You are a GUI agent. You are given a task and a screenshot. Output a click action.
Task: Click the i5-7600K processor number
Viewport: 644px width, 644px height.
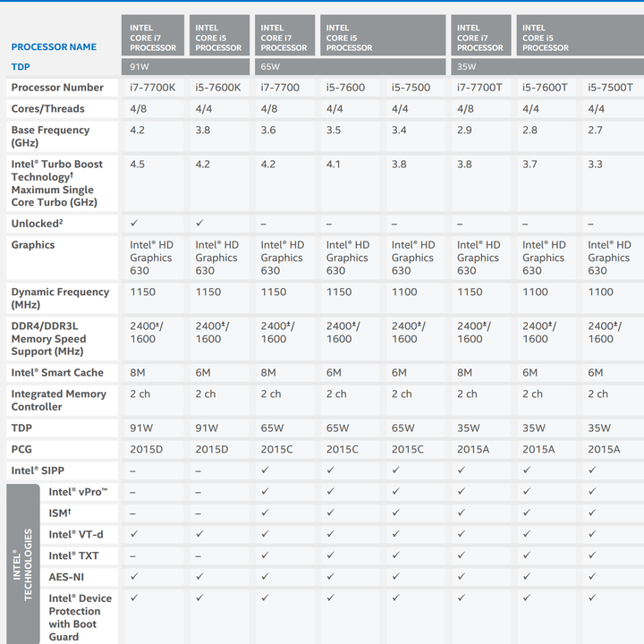(x=218, y=88)
